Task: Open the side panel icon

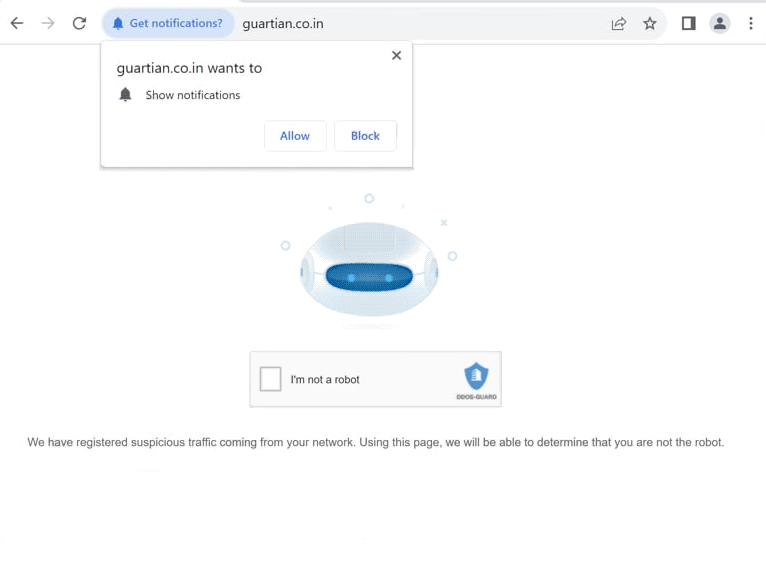Action: point(689,23)
